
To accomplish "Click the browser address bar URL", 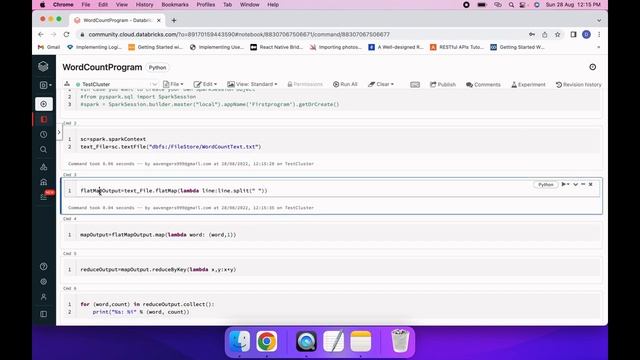I will tap(239, 34).
